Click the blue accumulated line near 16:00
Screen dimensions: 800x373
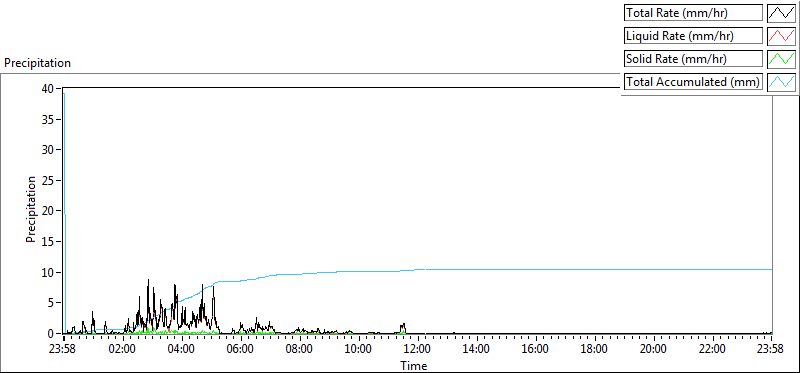point(536,269)
